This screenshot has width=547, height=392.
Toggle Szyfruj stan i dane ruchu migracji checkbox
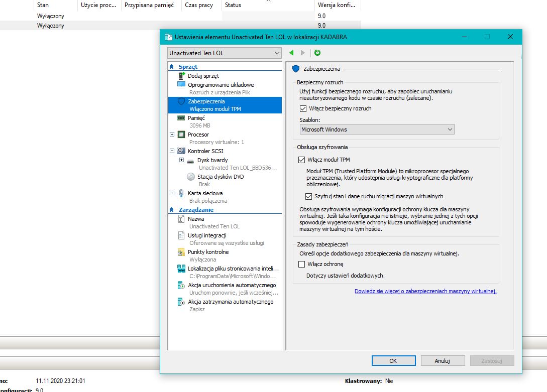click(x=308, y=197)
